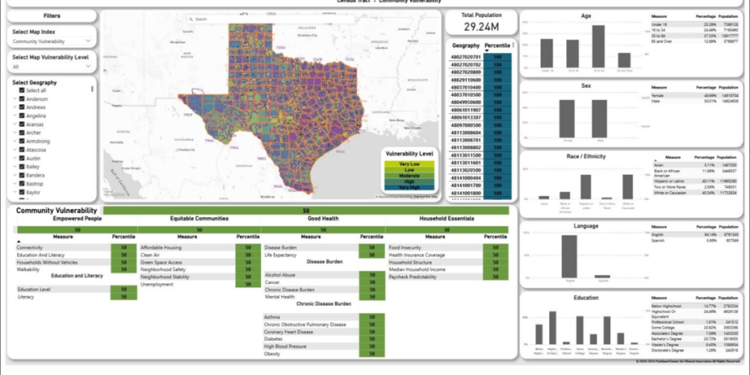
Task: Click the Filters panel header
Action: (52, 16)
